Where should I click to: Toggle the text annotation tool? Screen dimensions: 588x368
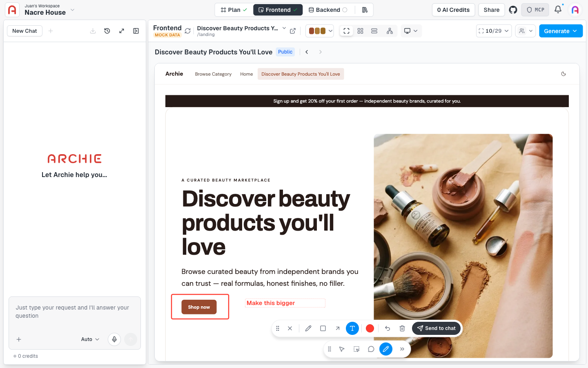pos(352,328)
